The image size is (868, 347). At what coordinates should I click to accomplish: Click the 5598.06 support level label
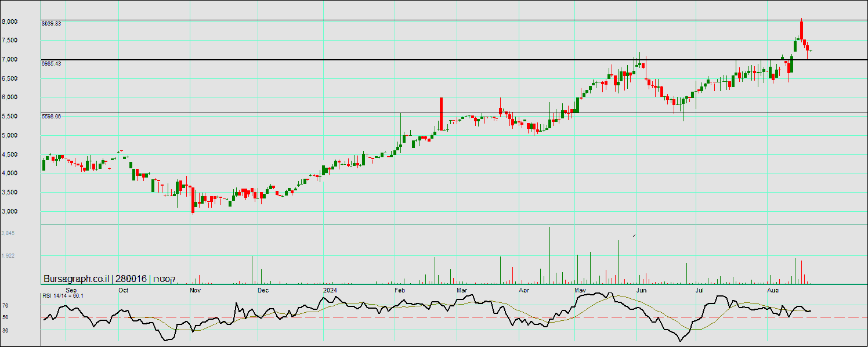52,117
